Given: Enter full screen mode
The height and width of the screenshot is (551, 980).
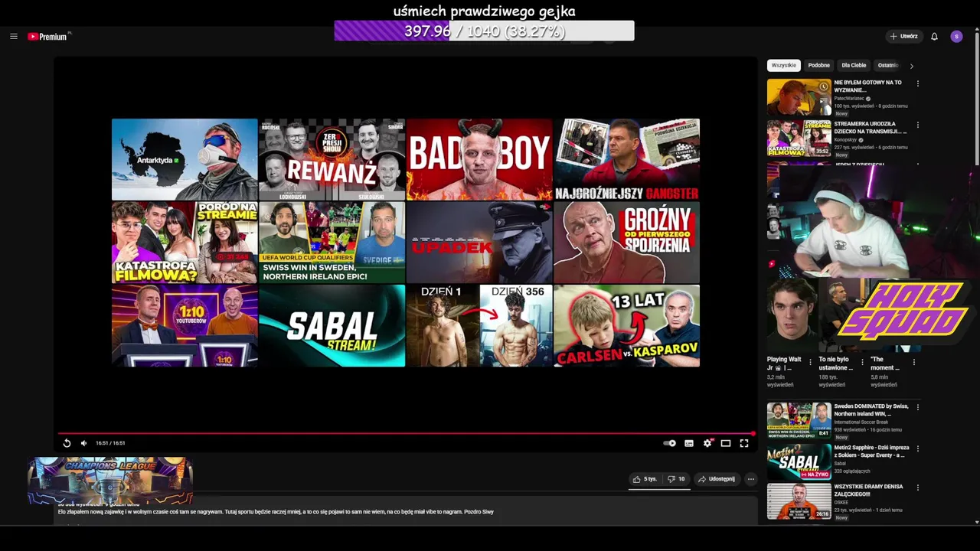Looking at the screenshot, I should click(x=744, y=443).
